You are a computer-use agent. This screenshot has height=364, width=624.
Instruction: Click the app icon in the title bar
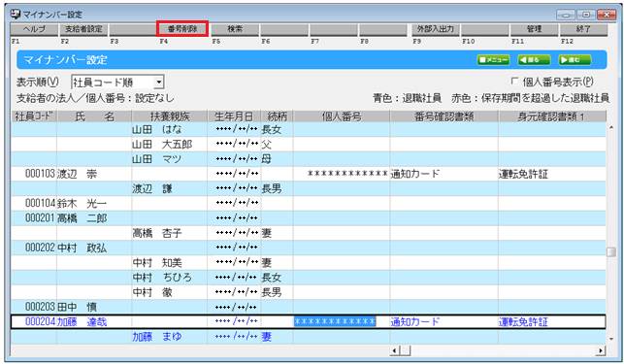coord(16,15)
